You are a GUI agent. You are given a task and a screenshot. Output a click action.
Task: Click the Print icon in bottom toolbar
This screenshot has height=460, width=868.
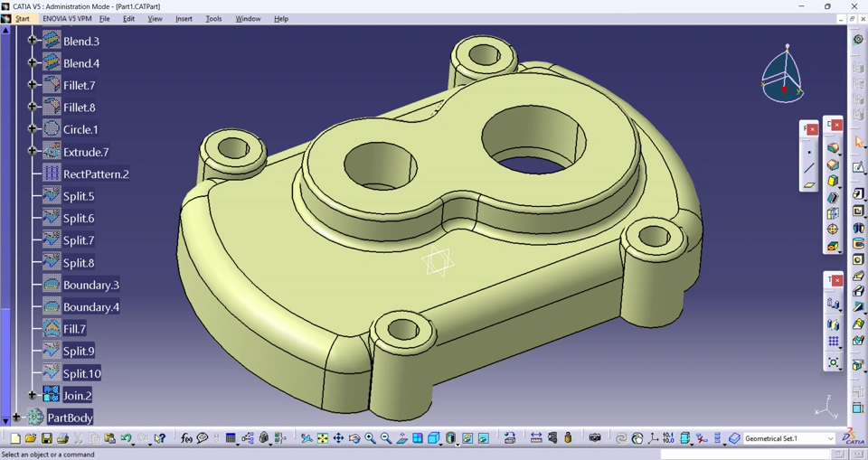[62, 438]
